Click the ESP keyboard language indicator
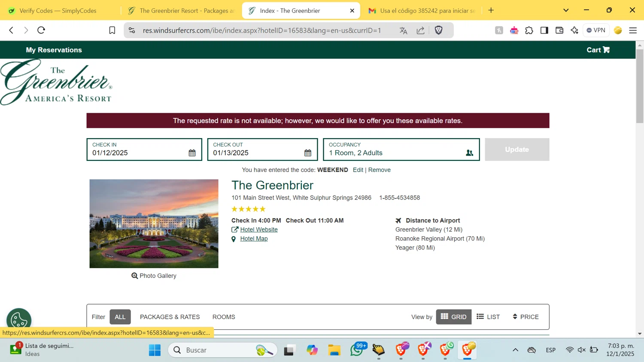The image size is (644, 362). [550, 350]
